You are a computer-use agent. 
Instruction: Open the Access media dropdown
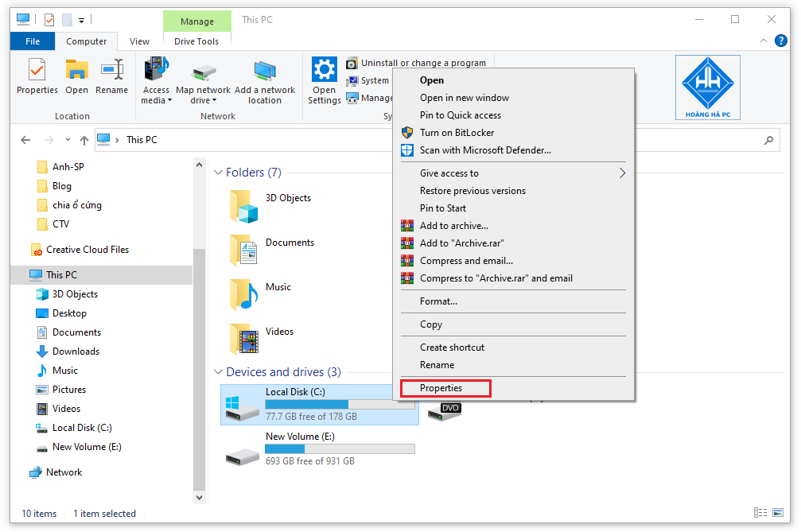[156, 81]
